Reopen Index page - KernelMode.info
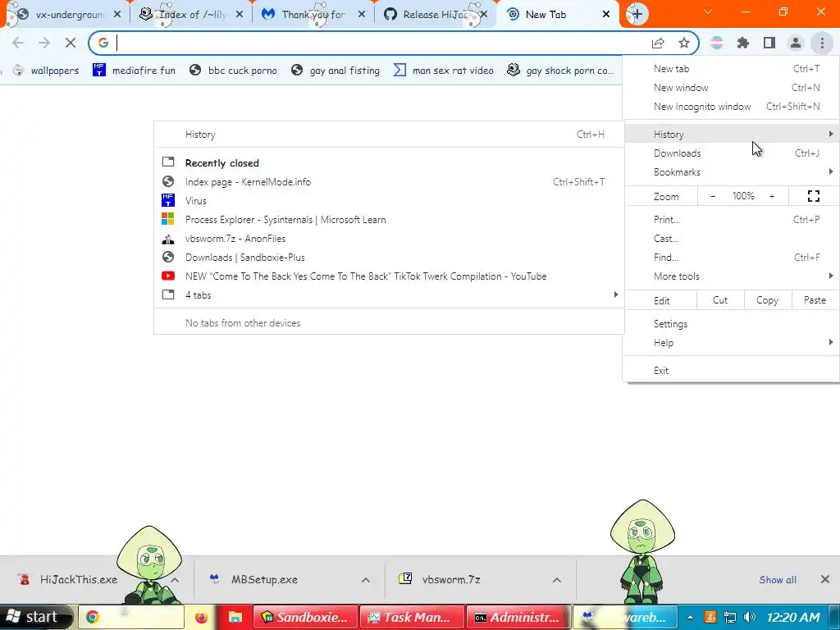The width and height of the screenshot is (840, 630). pos(389,182)
